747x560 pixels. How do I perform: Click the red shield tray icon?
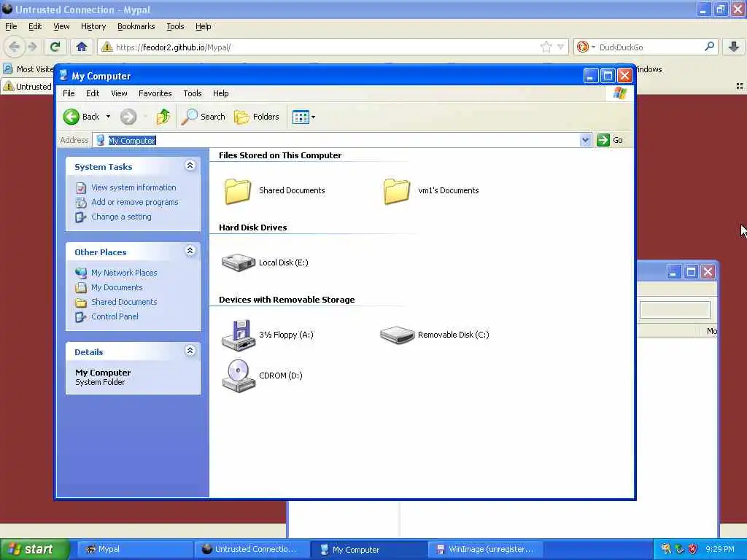693,549
